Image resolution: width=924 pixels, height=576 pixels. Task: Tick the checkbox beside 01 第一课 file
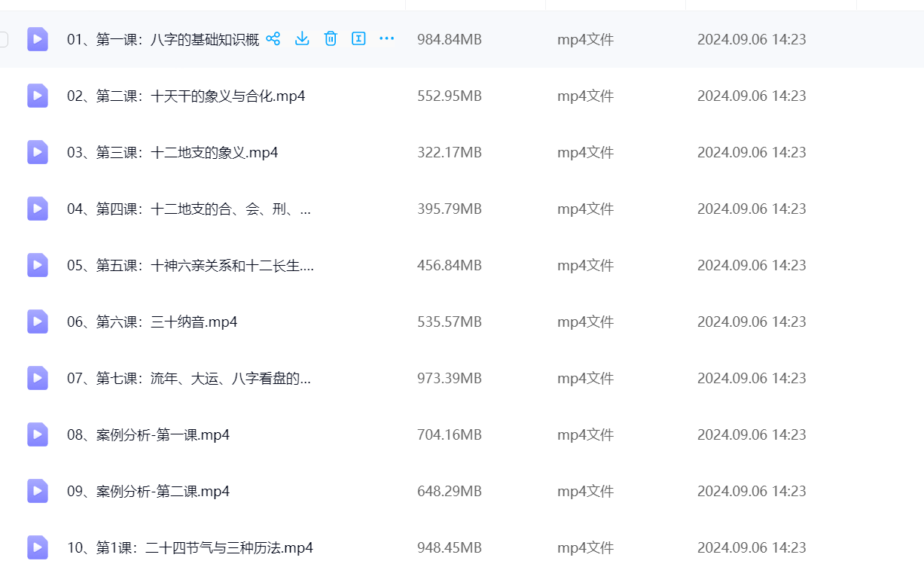click(3, 39)
